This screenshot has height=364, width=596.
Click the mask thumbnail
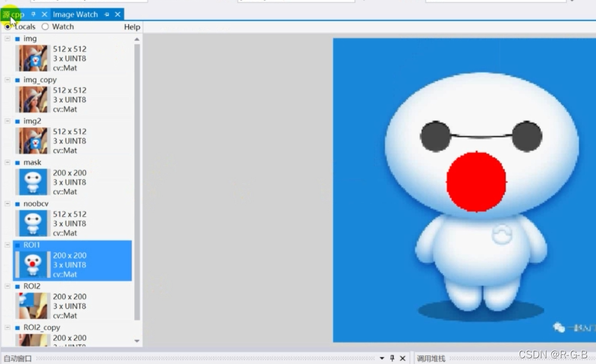pyautogui.click(x=32, y=182)
